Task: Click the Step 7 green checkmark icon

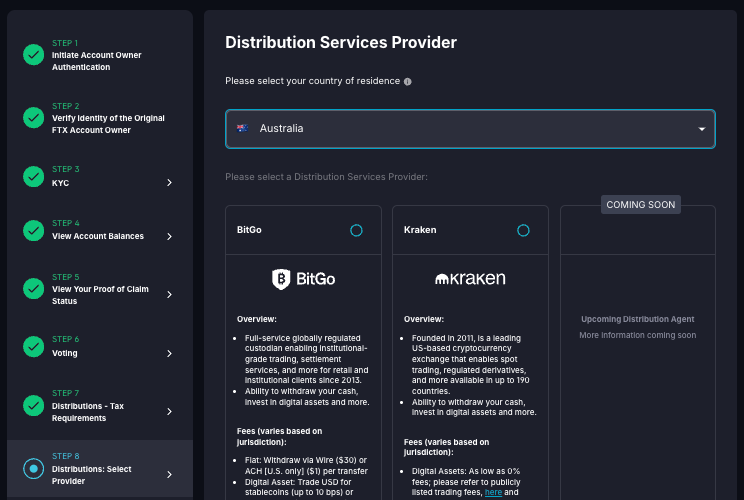Action: [x=34, y=406]
